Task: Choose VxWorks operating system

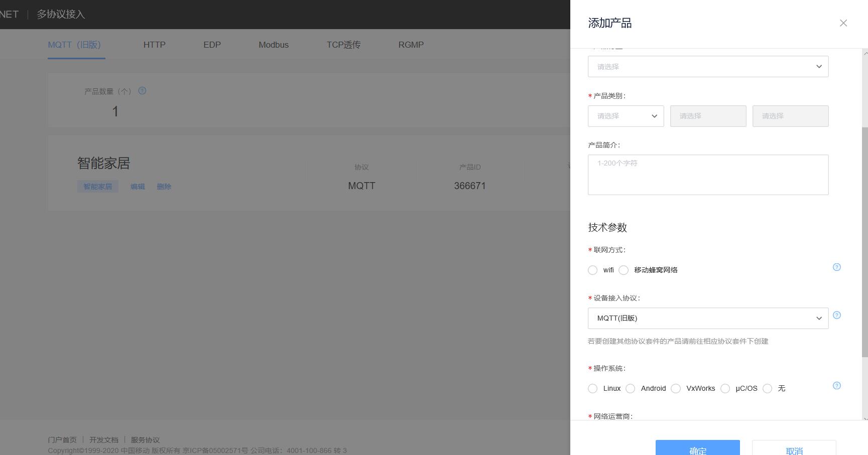Action: tap(676, 388)
